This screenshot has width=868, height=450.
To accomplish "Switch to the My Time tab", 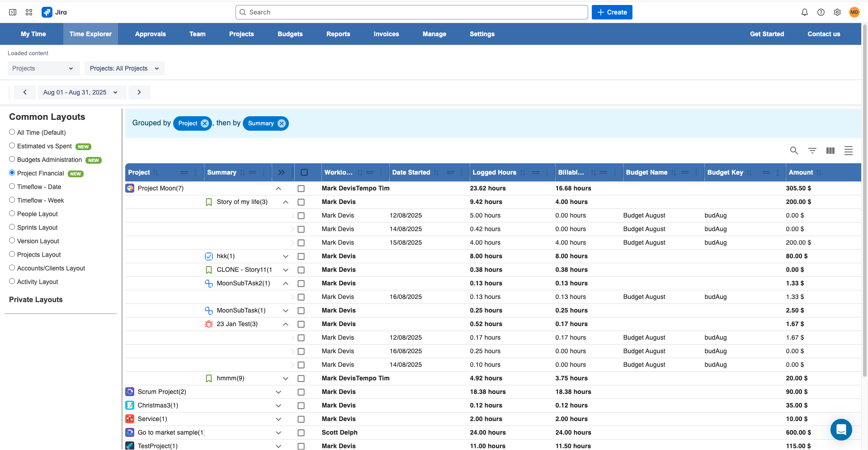I will pyautogui.click(x=33, y=34).
